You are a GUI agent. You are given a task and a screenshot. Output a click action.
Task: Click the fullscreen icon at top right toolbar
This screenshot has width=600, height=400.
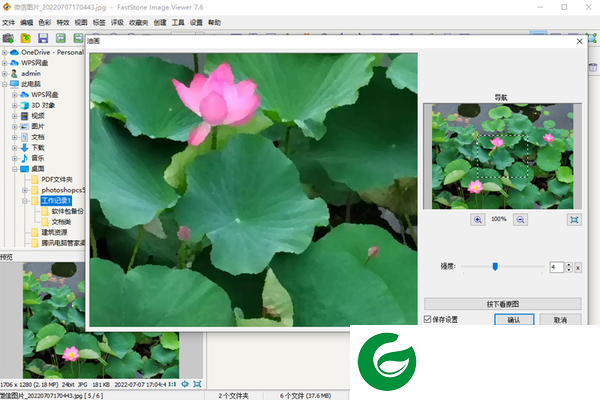pyautogui.click(x=592, y=38)
